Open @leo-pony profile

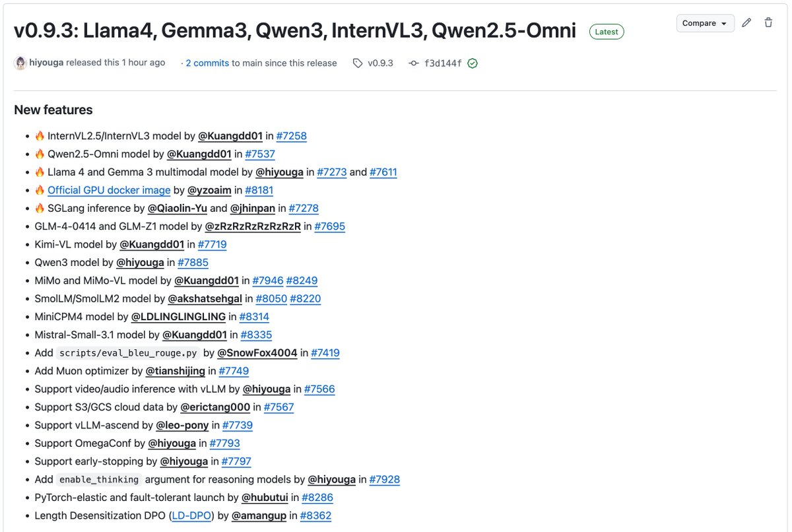(182, 425)
